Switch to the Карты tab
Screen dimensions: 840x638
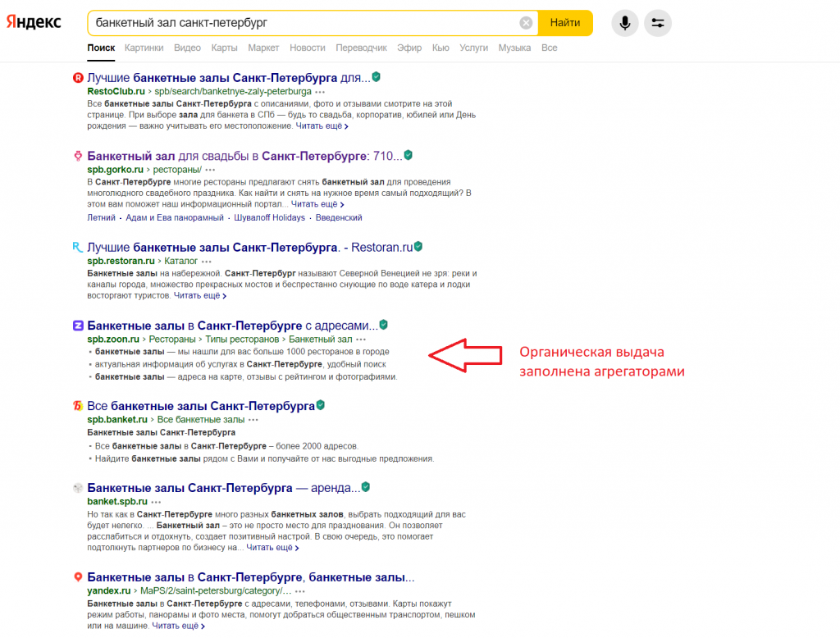[x=224, y=48]
